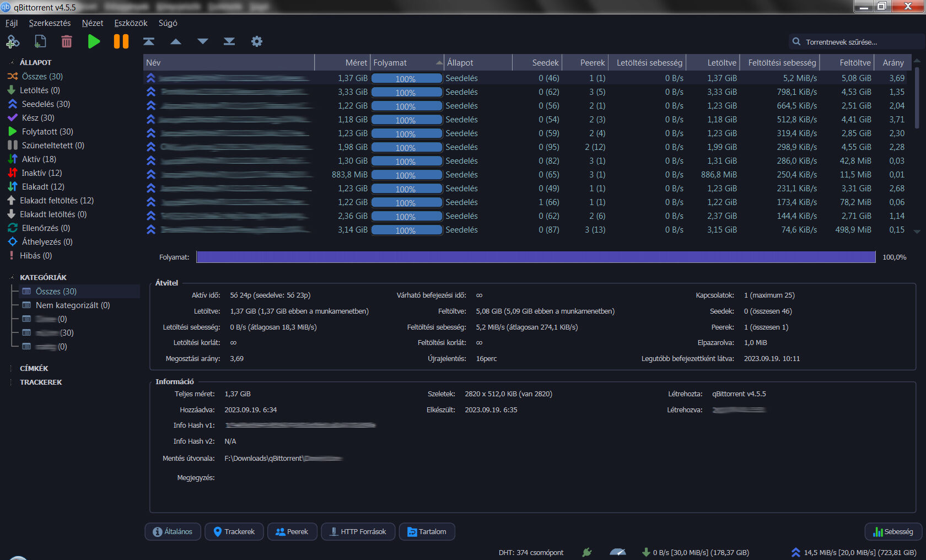The width and height of the screenshot is (926, 560).
Task: Filter by Elakadt feltöltés (12)
Action: pyautogui.click(x=51, y=201)
